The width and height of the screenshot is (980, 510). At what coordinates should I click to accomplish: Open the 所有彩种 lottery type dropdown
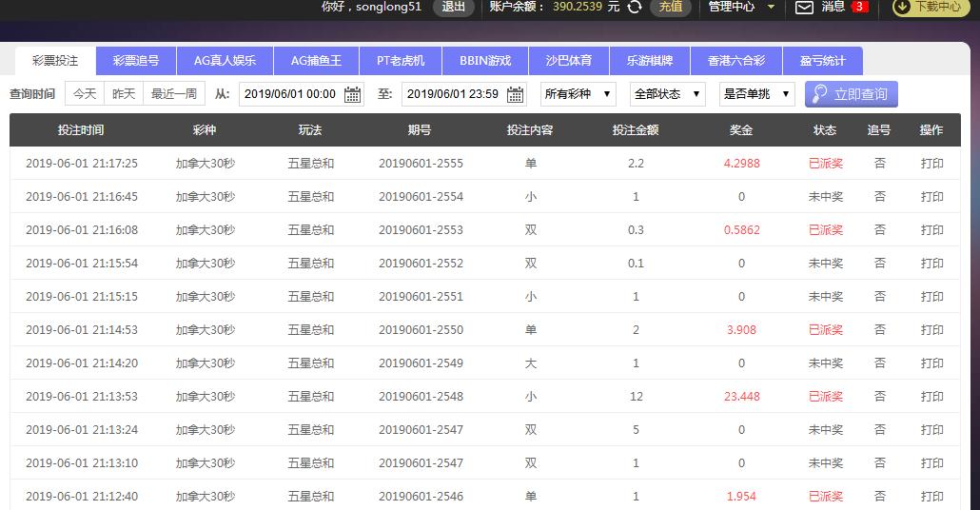[578, 94]
